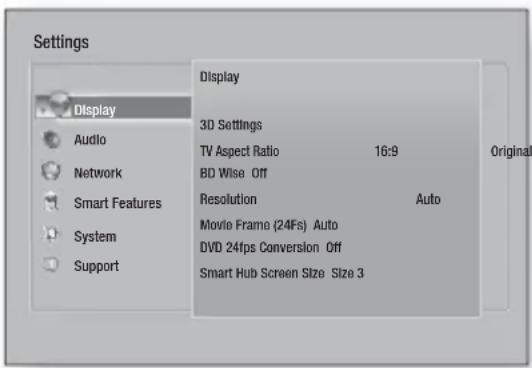Viewport: 532px width, 368px height.
Task: Open the System settings category
Action: pyautogui.click(x=95, y=236)
